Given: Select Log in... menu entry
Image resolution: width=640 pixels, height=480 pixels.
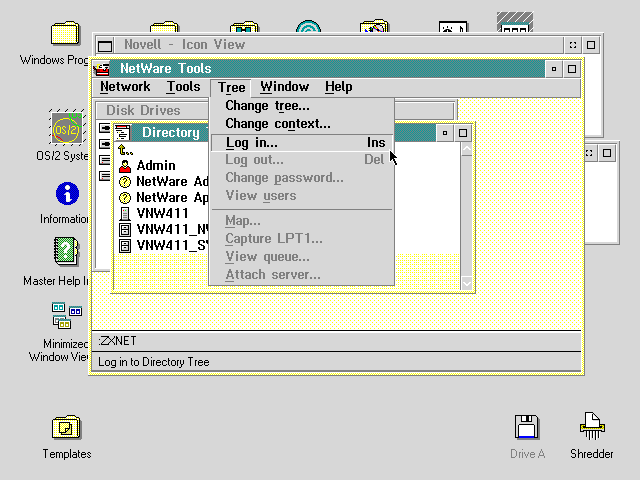Looking at the screenshot, I should click(x=302, y=142).
